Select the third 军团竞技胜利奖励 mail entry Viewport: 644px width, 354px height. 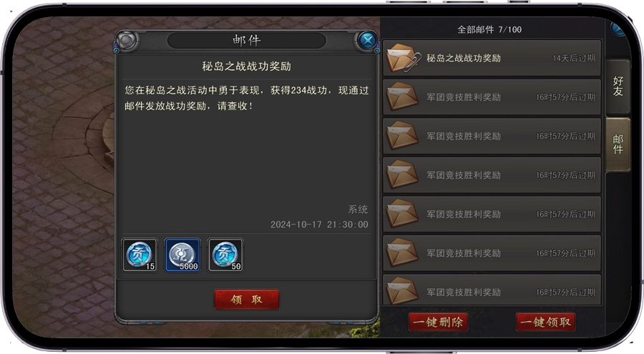(x=492, y=175)
